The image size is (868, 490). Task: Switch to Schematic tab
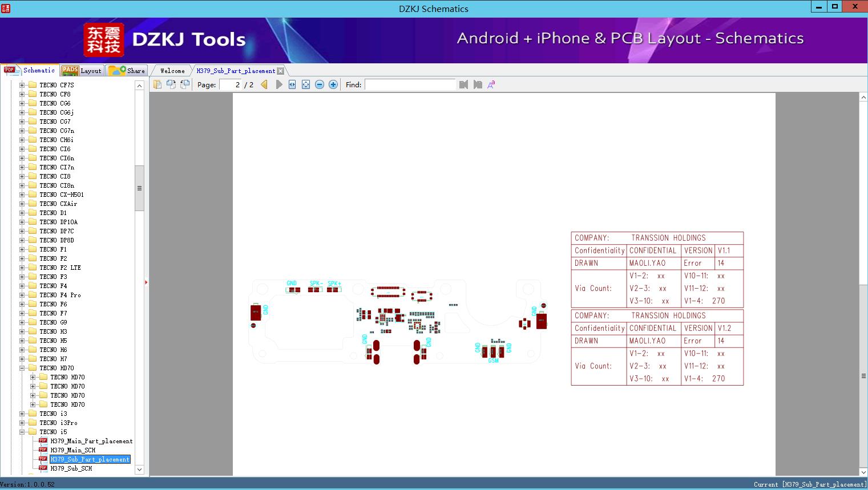(30, 70)
